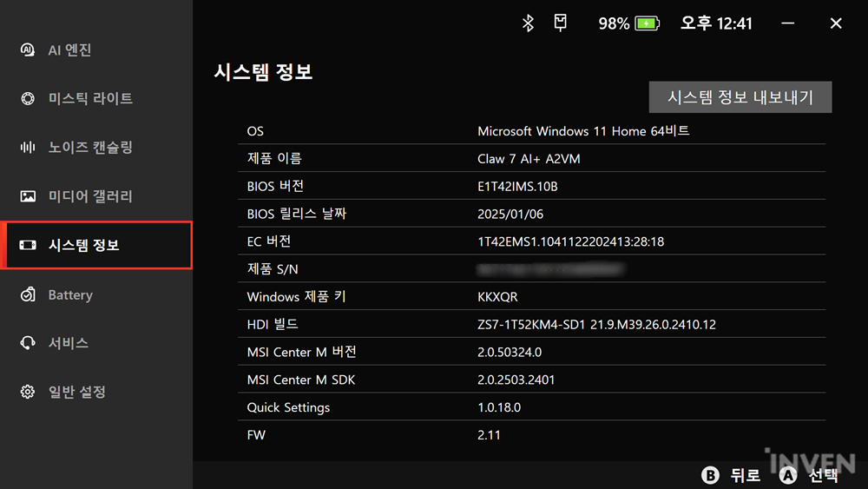
Task: Click the media gallery picture icon
Action: coord(28,196)
